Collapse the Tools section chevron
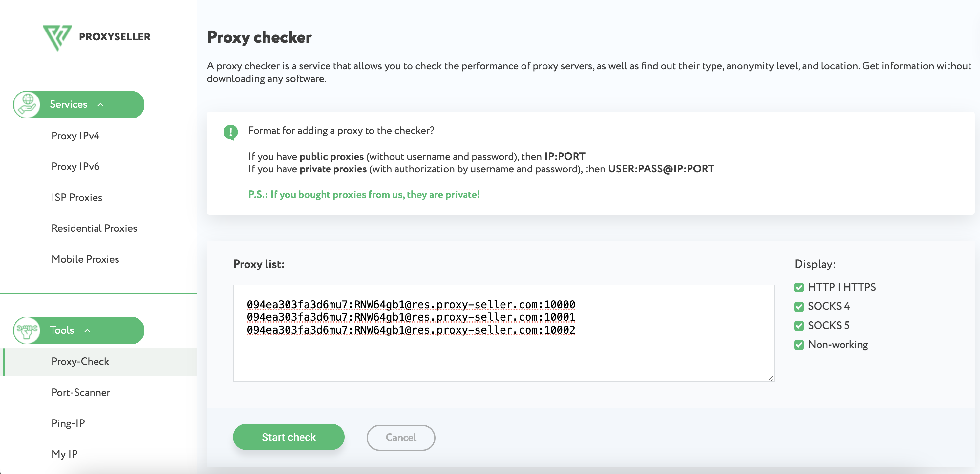This screenshot has height=474, width=980. [x=88, y=330]
